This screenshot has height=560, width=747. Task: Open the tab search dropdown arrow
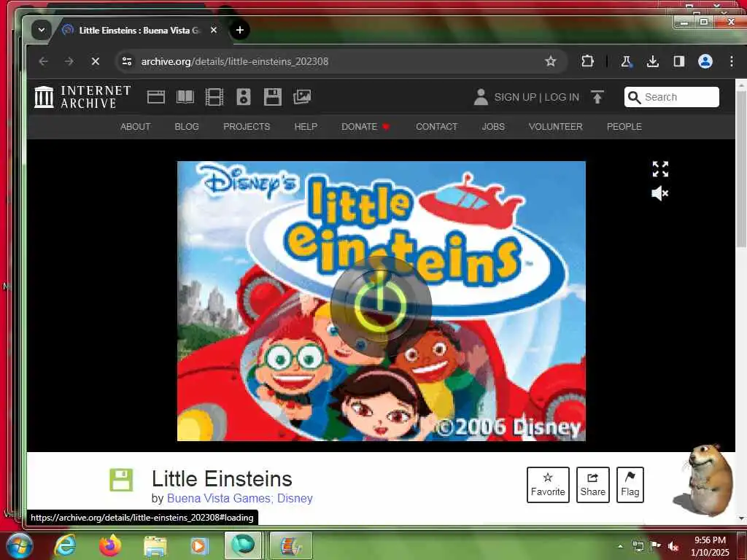tap(42, 30)
